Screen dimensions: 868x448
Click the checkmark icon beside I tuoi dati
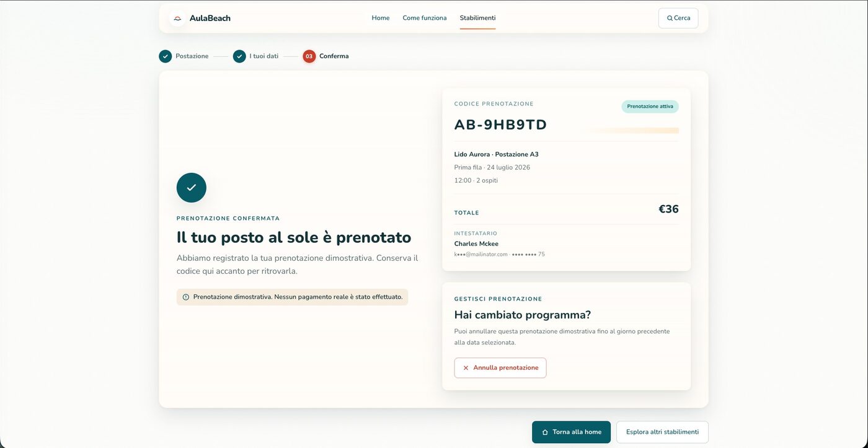click(x=239, y=56)
